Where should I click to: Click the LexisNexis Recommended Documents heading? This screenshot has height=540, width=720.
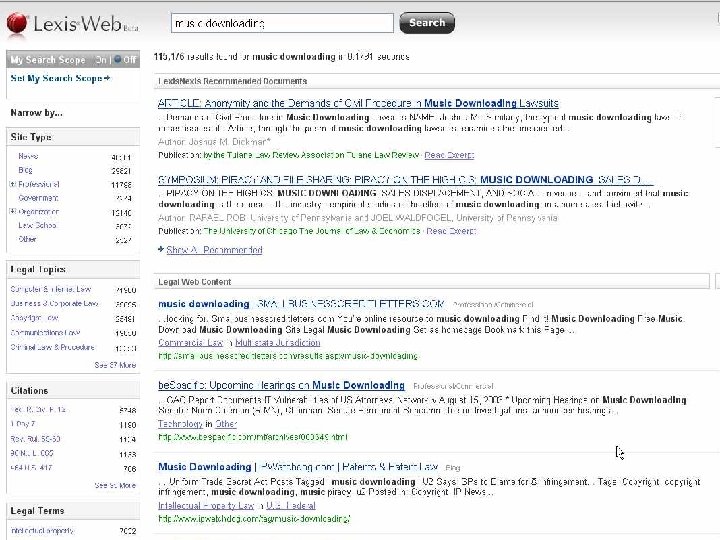click(232, 81)
